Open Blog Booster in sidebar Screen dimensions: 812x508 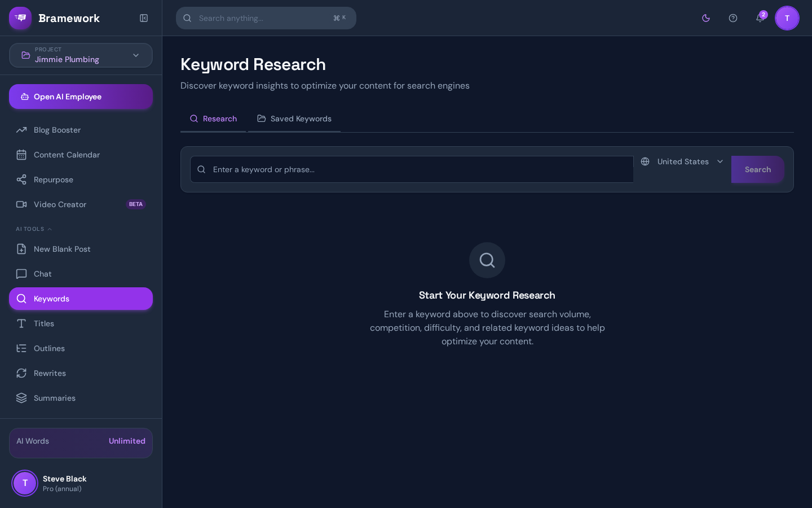pos(81,130)
